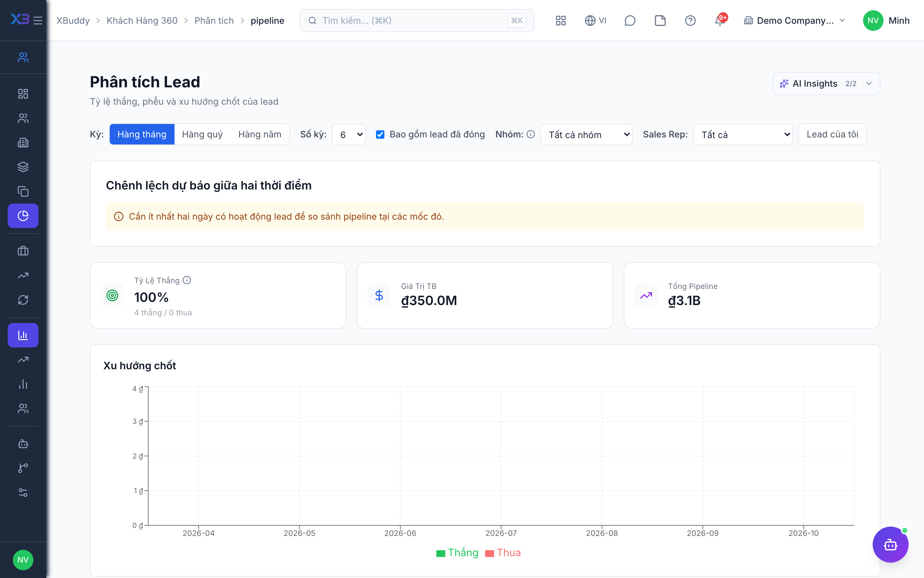Open the chat bubble icon

tap(629, 20)
